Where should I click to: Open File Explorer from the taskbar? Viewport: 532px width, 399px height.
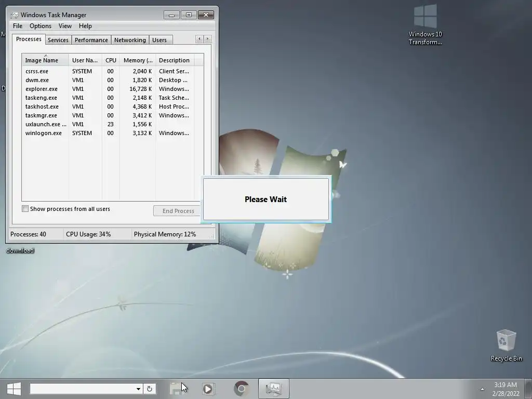click(x=177, y=389)
